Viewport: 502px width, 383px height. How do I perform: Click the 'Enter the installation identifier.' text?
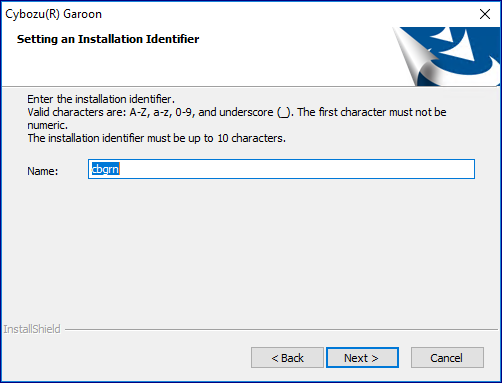(x=101, y=99)
